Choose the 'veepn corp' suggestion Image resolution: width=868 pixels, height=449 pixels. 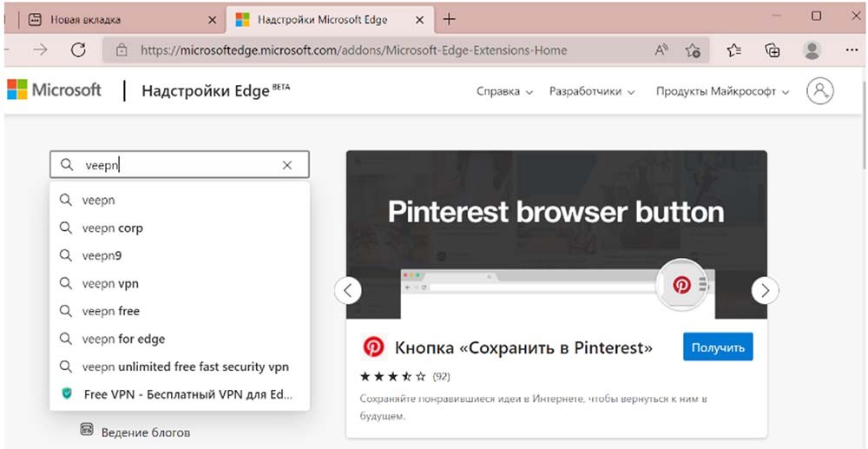pos(180,228)
